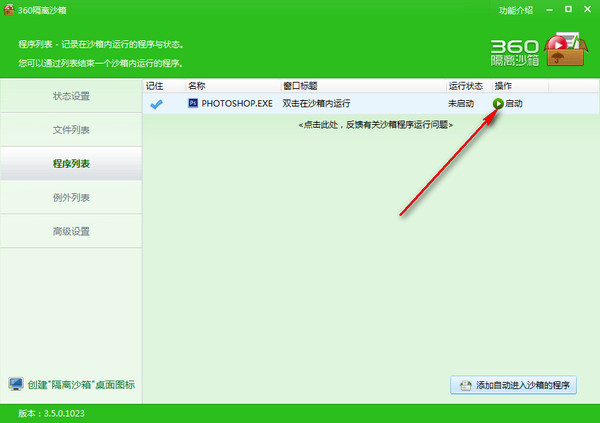600x423 pixels.
Task: Click the green Start play icon for PHOTOSHOP.EXE
Action: (x=497, y=103)
